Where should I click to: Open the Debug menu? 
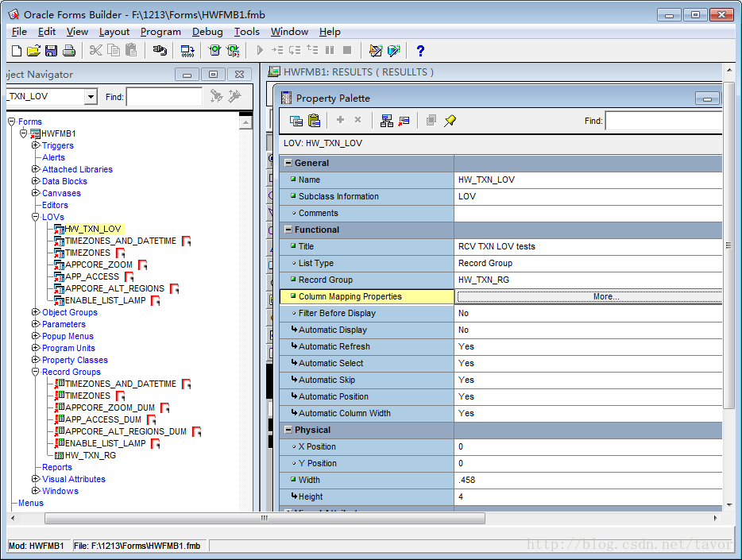point(207,32)
